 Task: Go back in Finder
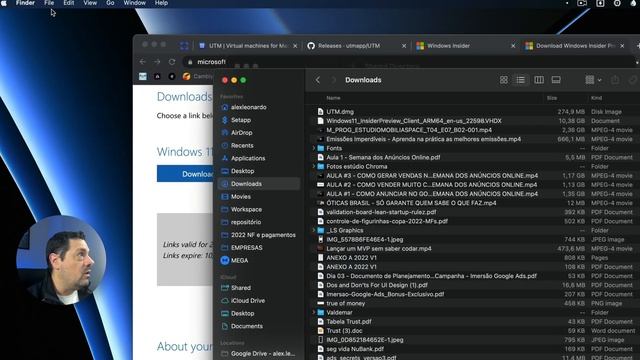coord(318,80)
